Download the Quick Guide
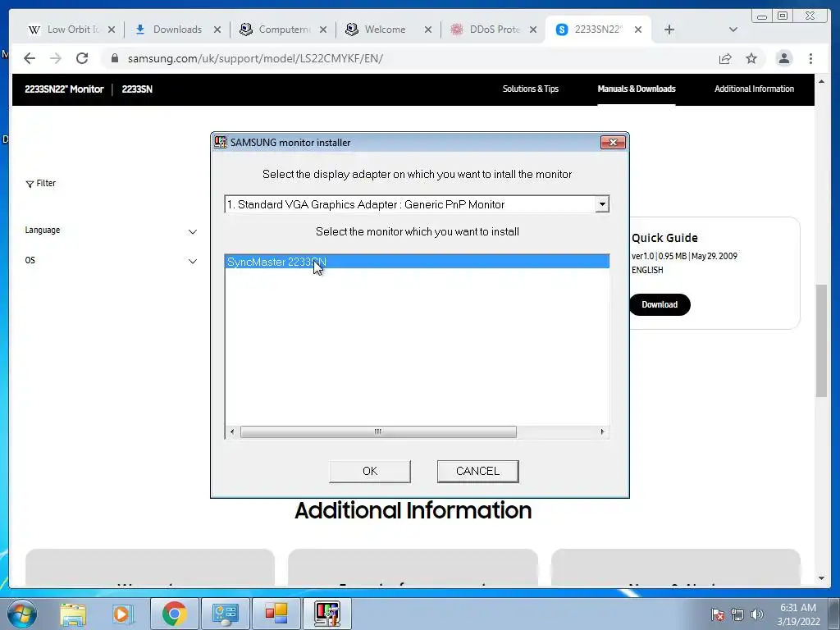The image size is (840, 630). [660, 304]
